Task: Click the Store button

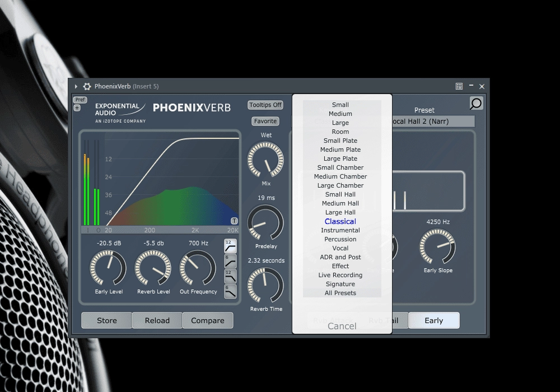Action: pyautogui.click(x=107, y=320)
